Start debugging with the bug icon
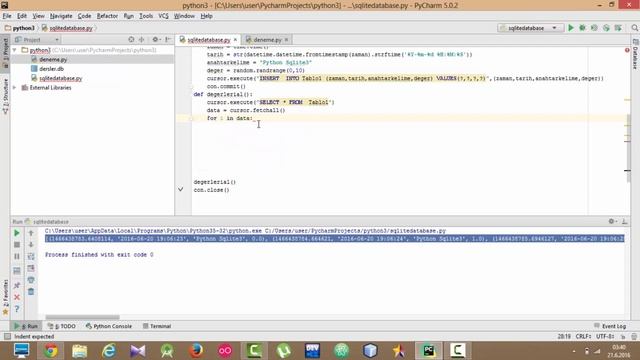This screenshot has width=640, height=360. pyautogui.click(x=582, y=28)
